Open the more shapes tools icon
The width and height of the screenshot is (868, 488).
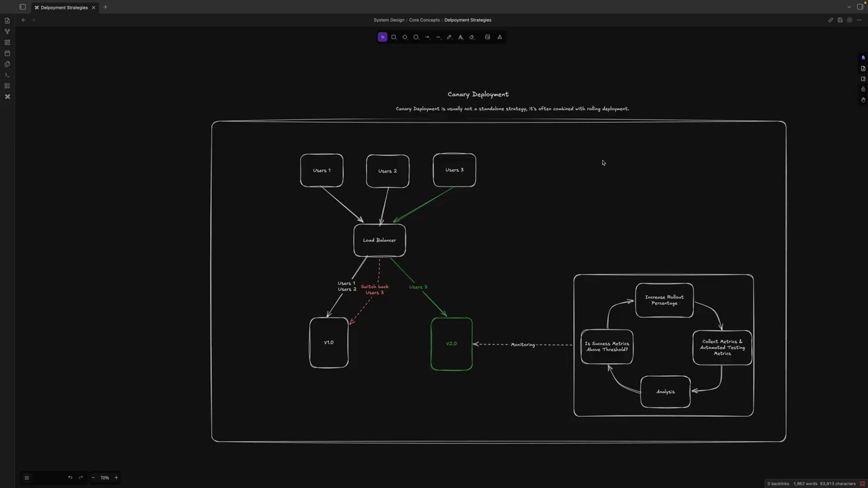pyautogui.click(x=500, y=37)
